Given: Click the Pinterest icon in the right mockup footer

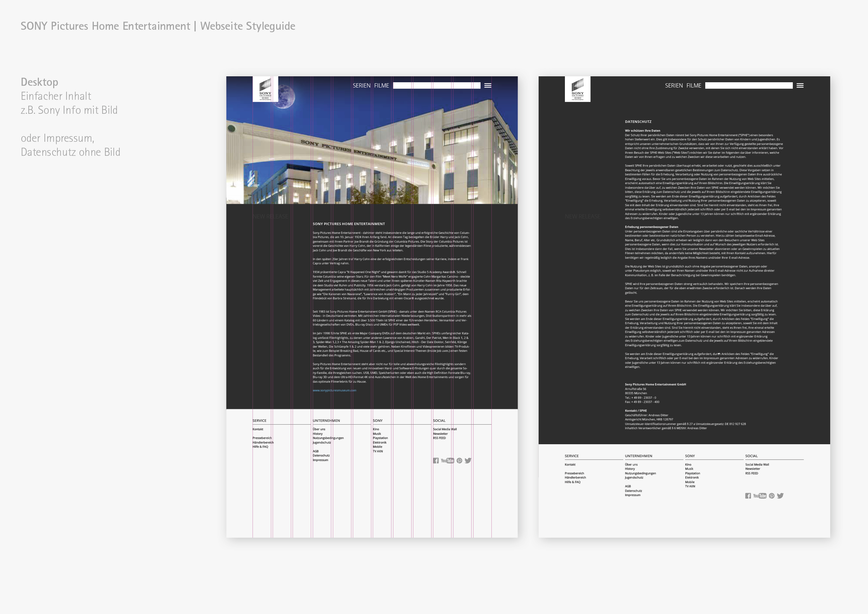Looking at the screenshot, I should pos(772,496).
